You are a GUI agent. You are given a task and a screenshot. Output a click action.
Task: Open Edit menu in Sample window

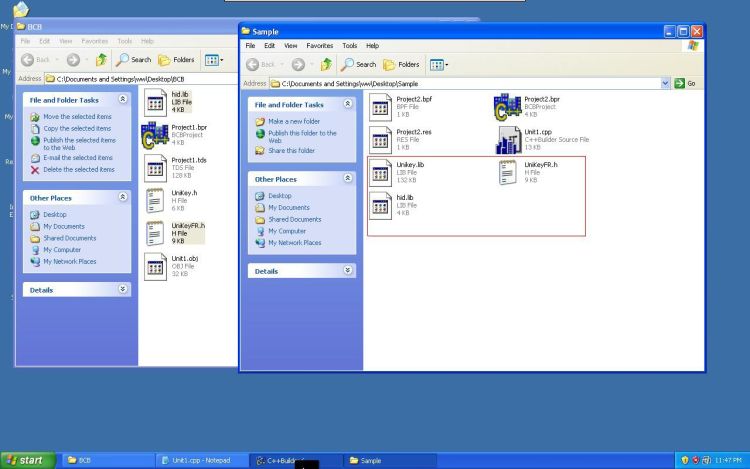269,46
